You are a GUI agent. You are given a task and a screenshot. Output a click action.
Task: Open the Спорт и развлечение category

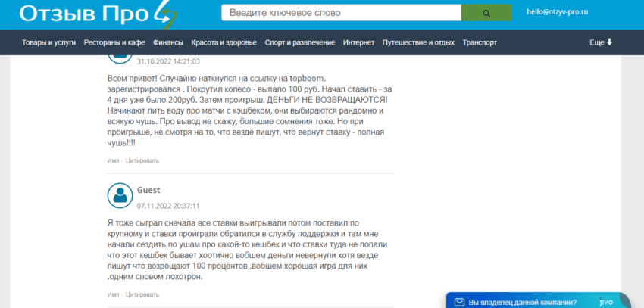[x=300, y=42]
